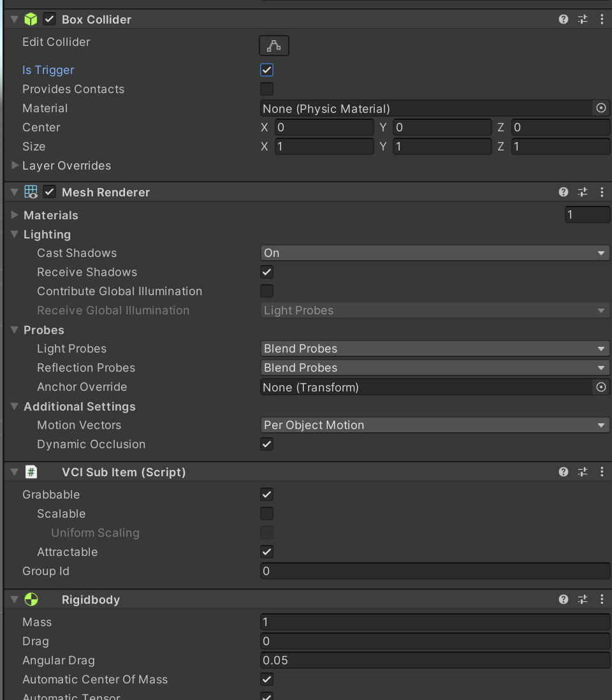Uncheck Is Trigger
612x700 pixels.
point(267,70)
